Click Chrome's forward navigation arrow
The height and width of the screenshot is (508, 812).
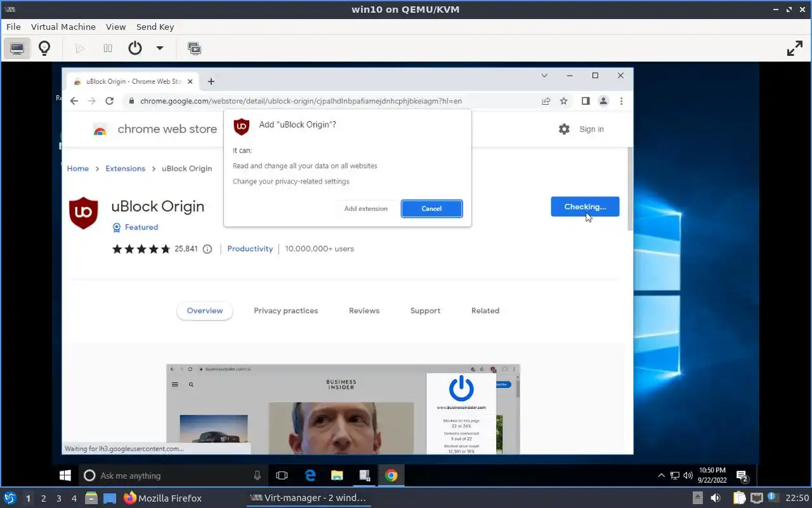pos(92,101)
